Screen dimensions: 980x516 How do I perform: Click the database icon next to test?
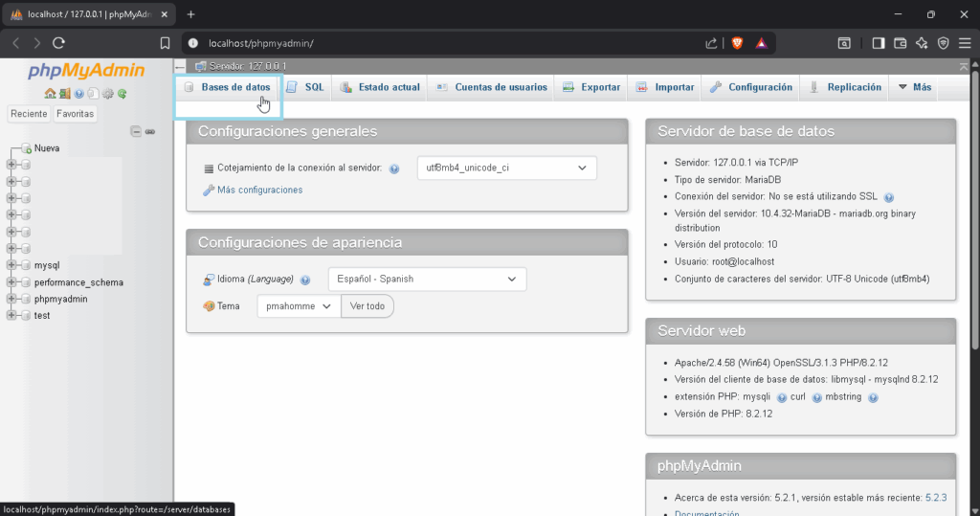26,315
